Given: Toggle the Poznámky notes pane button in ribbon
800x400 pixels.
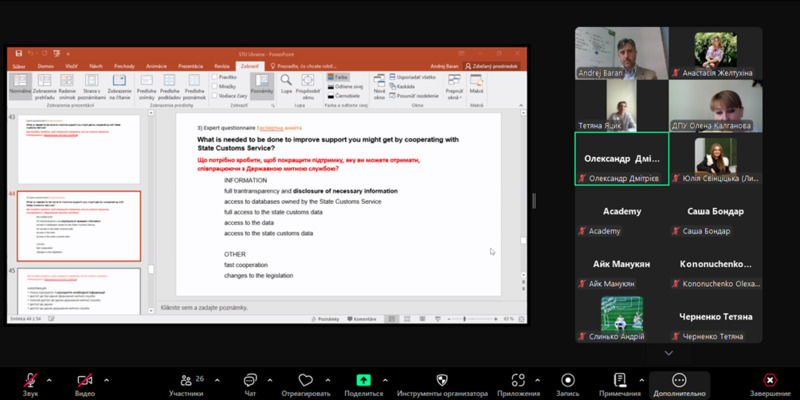Looking at the screenshot, I should [262, 84].
